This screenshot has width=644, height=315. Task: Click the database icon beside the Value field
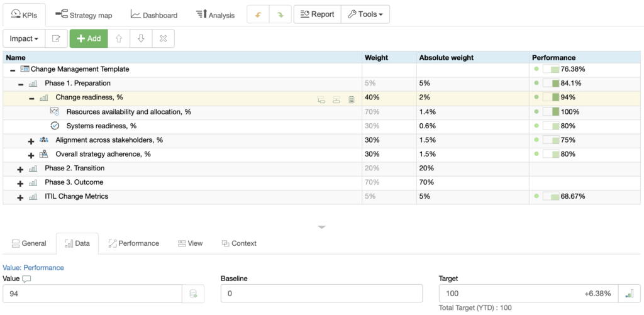pyautogui.click(x=193, y=294)
